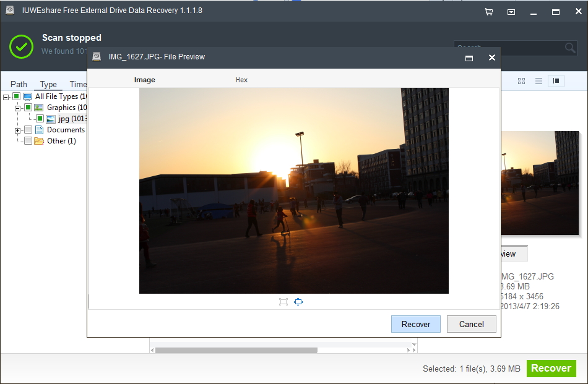Check the Documents checkbox

(x=28, y=130)
